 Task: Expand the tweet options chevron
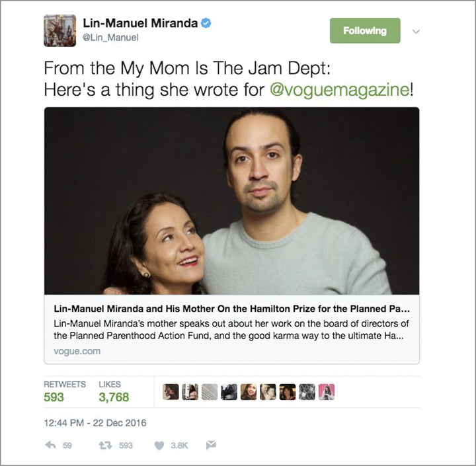click(416, 31)
